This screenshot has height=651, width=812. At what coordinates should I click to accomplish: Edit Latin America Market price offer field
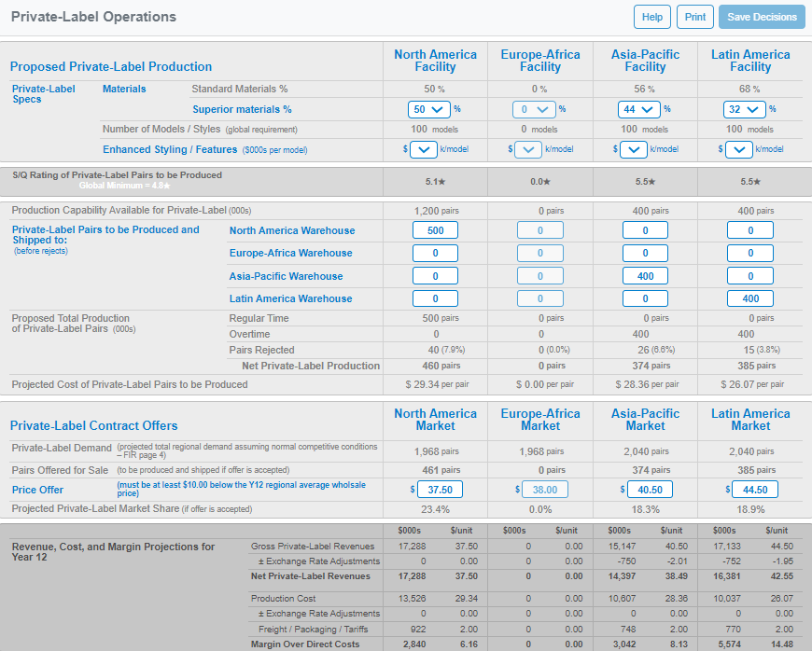click(750, 490)
